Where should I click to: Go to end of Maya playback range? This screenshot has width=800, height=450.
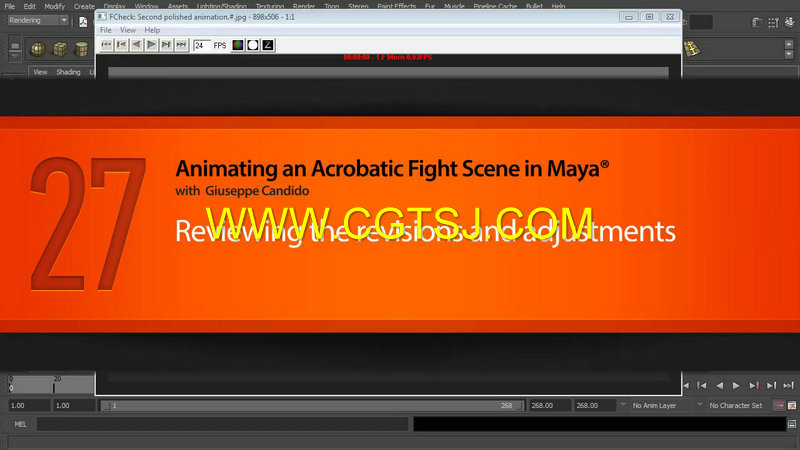click(789, 386)
